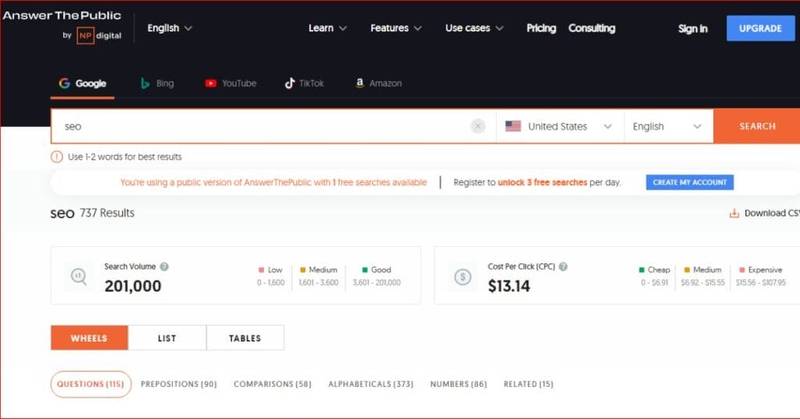This screenshot has height=419, width=800.
Task: Click the Expensive CPC legend swatch
Action: coord(742,269)
